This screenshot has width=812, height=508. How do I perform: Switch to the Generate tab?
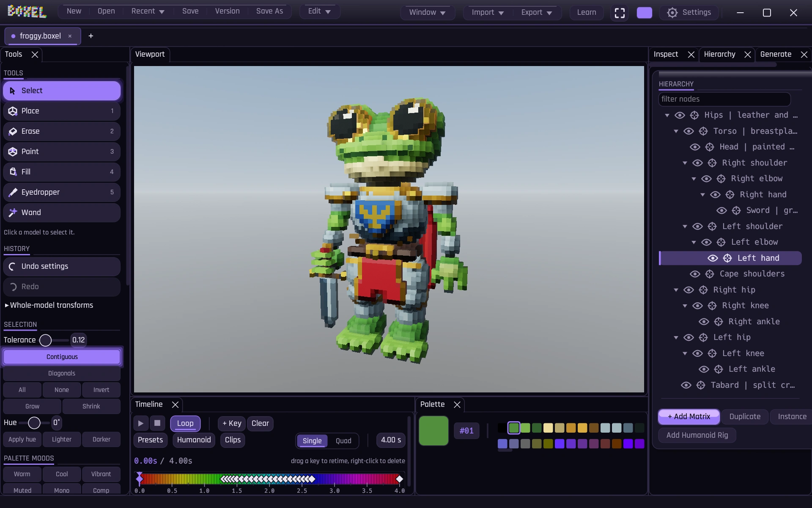tap(776, 54)
